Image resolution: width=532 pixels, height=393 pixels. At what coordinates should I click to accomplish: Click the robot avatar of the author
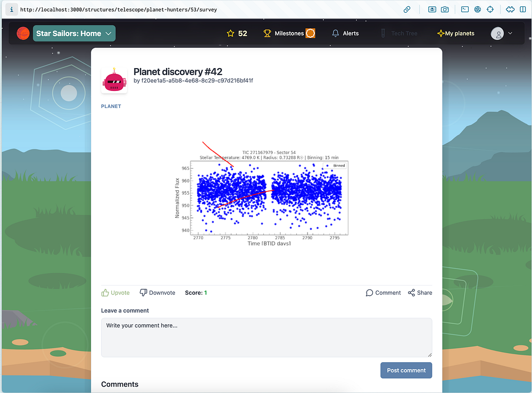114,80
